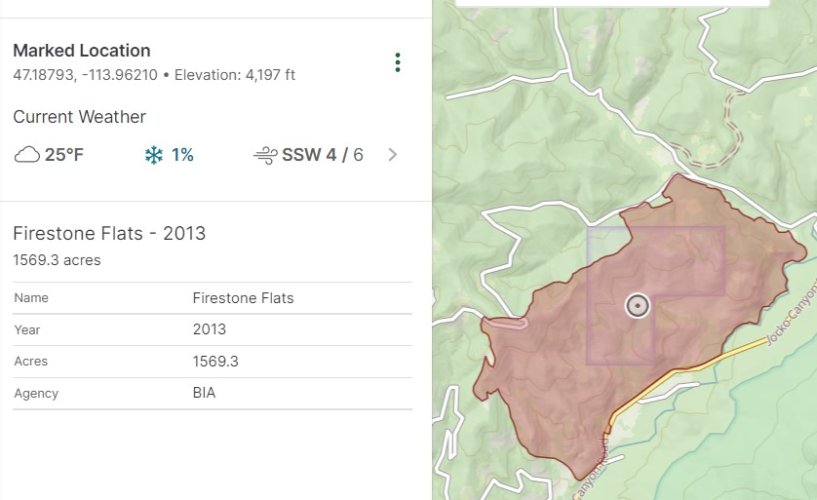Image resolution: width=817 pixels, height=500 pixels.
Task: Click the 1% snow chance value
Action: (182, 155)
